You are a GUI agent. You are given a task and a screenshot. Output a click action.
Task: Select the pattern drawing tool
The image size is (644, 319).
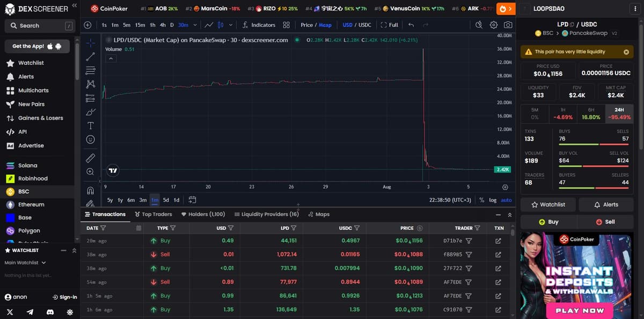tap(91, 84)
